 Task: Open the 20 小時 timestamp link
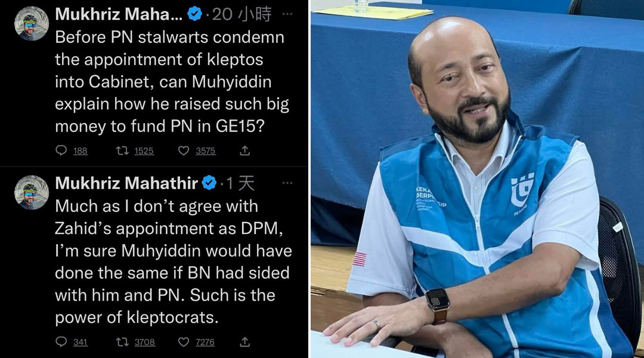pyautogui.click(x=241, y=14)
